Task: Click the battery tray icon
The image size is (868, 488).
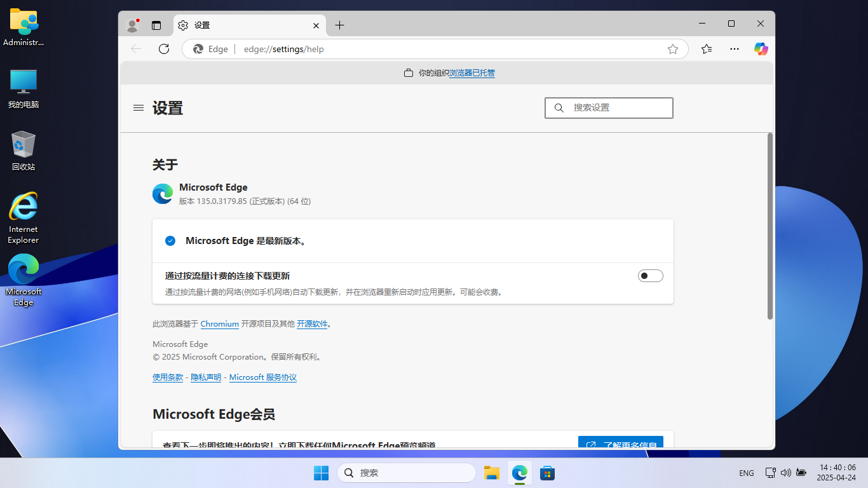Action: tap(801, 473)
